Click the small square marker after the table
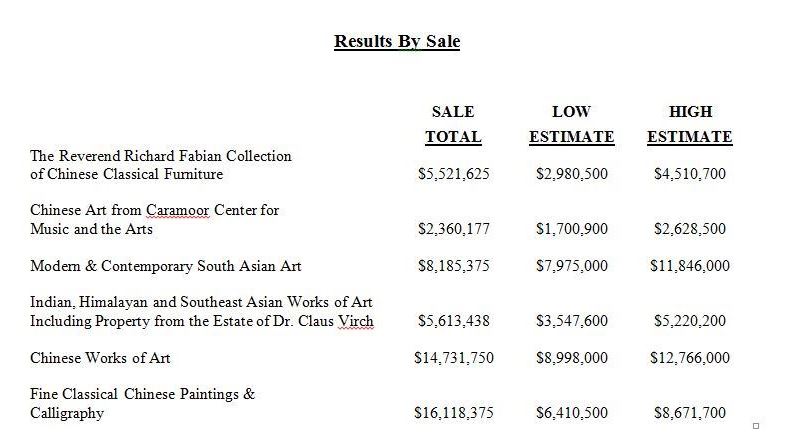Image resolution: width=793 pixels, height=448 pixels. tap(755, 427)
